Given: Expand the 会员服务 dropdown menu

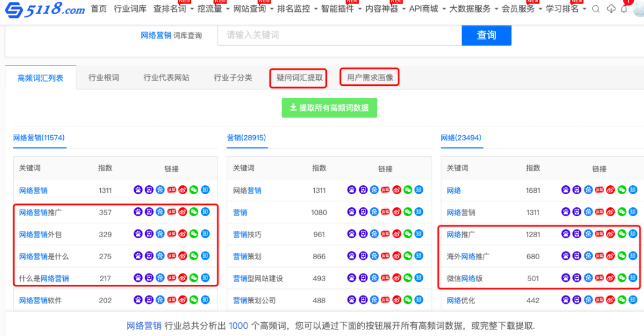Looking at the screenshot, I should pos(522,8).
